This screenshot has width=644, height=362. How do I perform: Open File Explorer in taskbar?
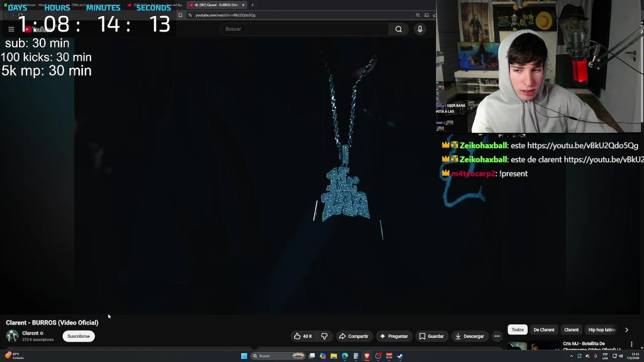pos(334,356)
